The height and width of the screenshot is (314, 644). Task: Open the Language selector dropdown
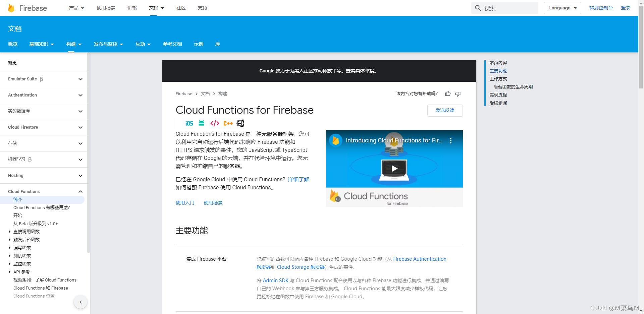pyautogui.click(x=562, y=8)
